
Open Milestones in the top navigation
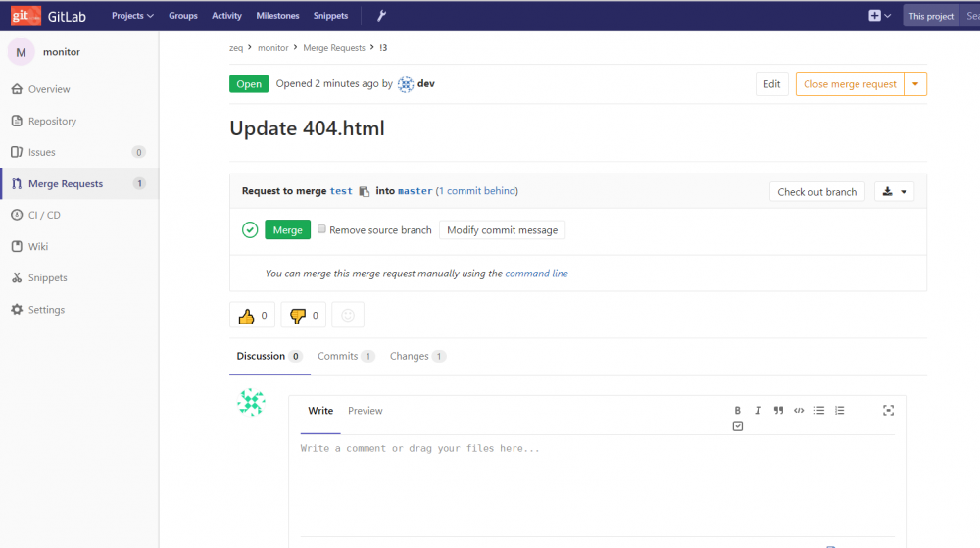(277, 16)
